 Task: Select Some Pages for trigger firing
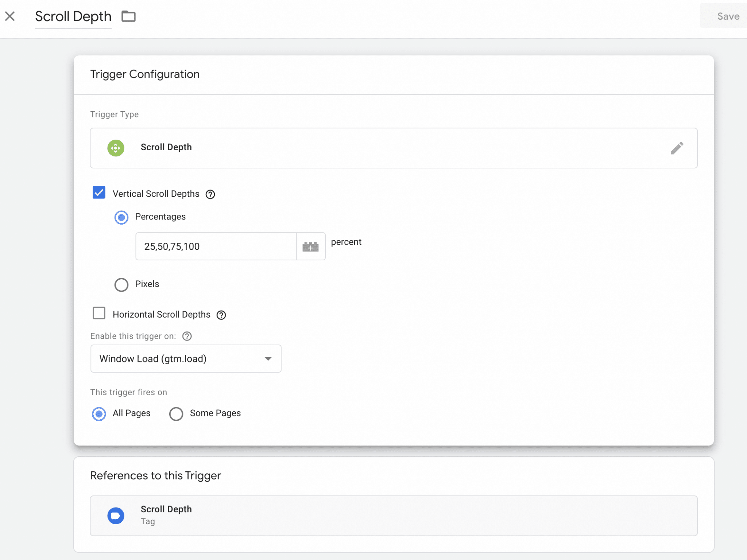click(x=177, y=414)
